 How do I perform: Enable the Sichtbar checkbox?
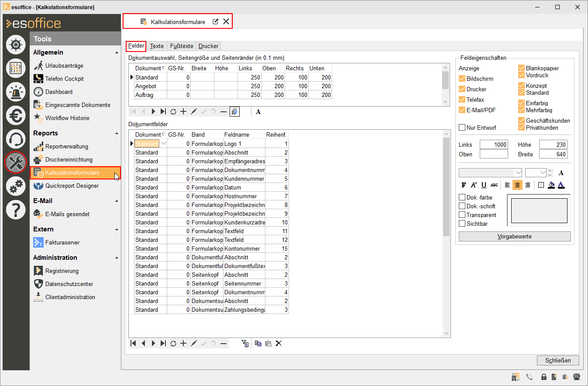tap(462, 224)
